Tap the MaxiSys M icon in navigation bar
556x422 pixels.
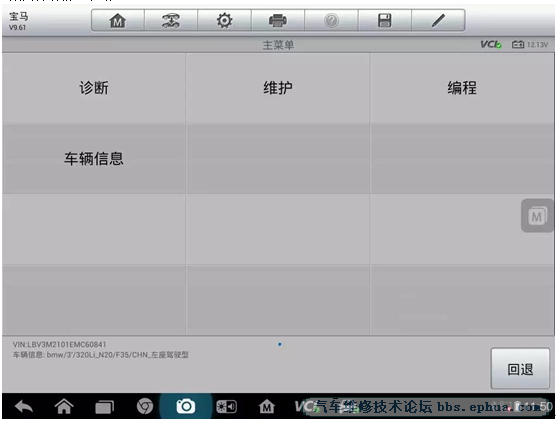coord(267,406)
